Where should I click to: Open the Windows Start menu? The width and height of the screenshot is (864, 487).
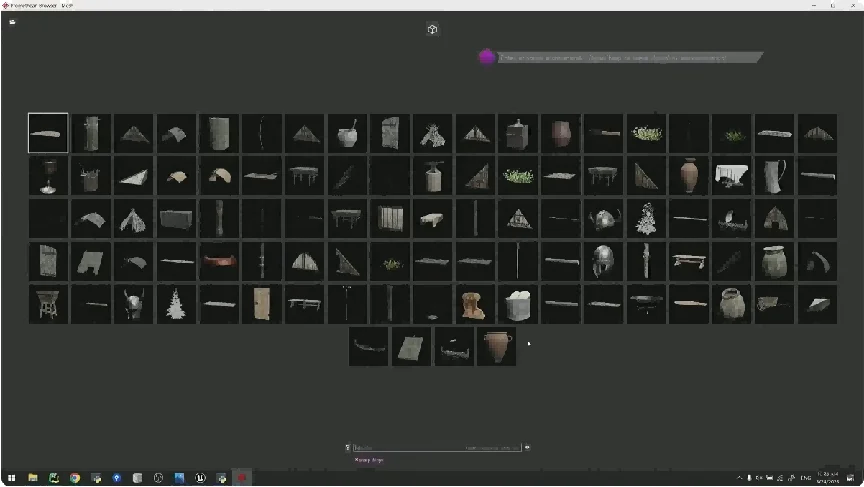(x=11, y=478)
